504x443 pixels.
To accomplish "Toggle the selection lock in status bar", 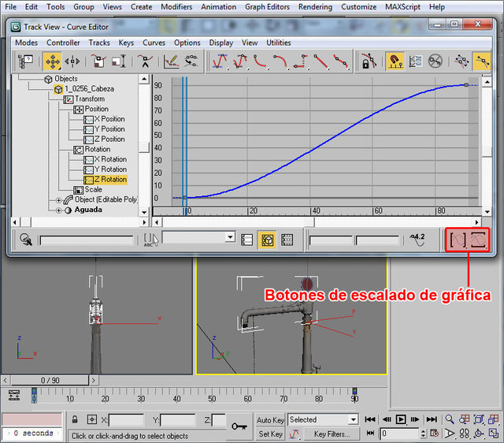I will point(75,420).
